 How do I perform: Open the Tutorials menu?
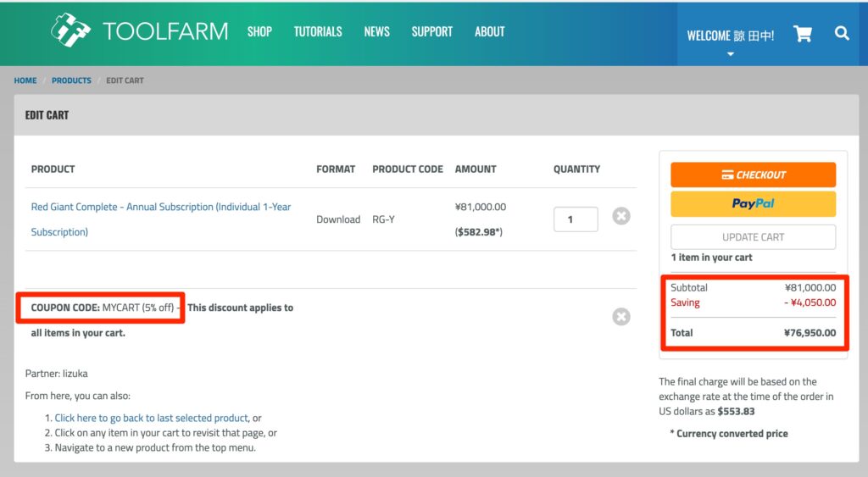click(318, 31)
